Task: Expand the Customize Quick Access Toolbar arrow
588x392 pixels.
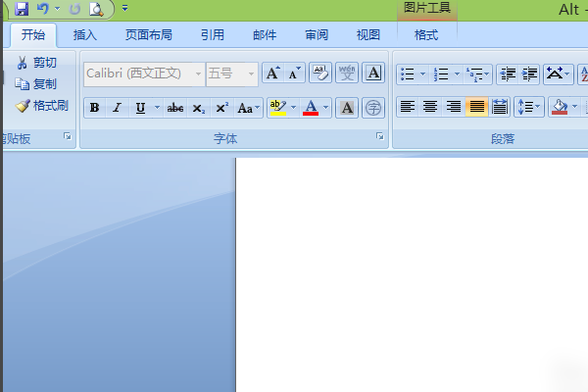Action: tap(124, 8)
